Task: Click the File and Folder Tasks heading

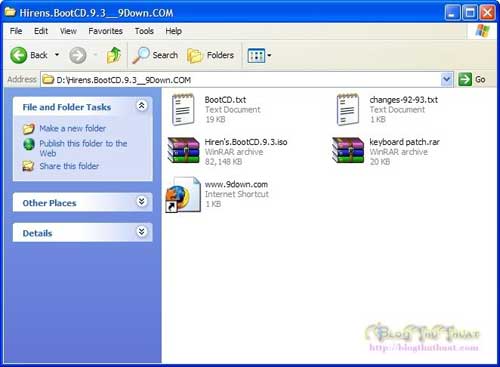Action: click(67, 107)
